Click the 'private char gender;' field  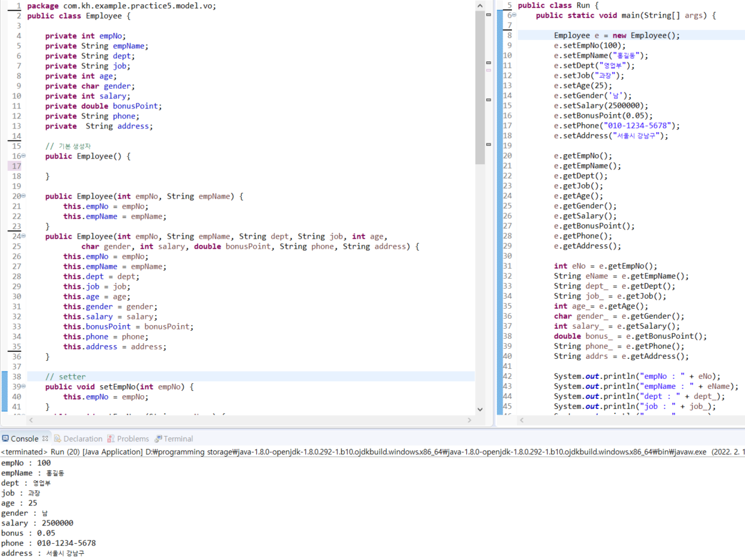tap(90, 86)
